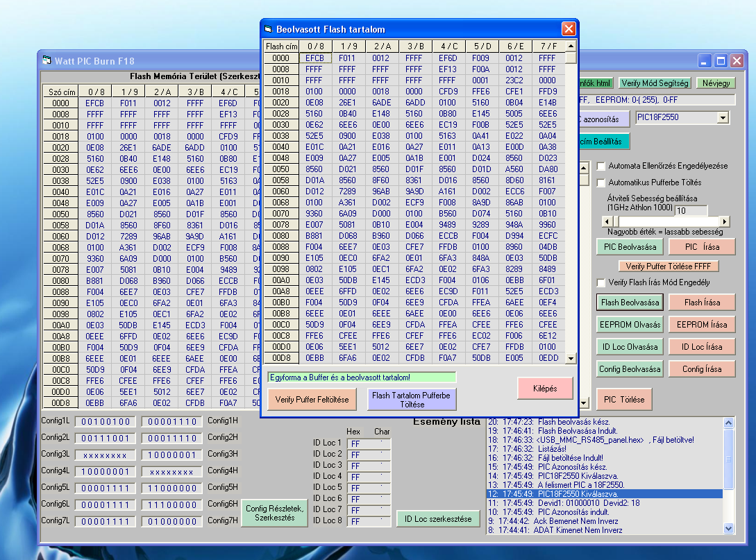Enable Automata Ellenőrzés Engedélyezése checkbox
The height and width of the screenshot is (560, 756).
click(601, 167)
